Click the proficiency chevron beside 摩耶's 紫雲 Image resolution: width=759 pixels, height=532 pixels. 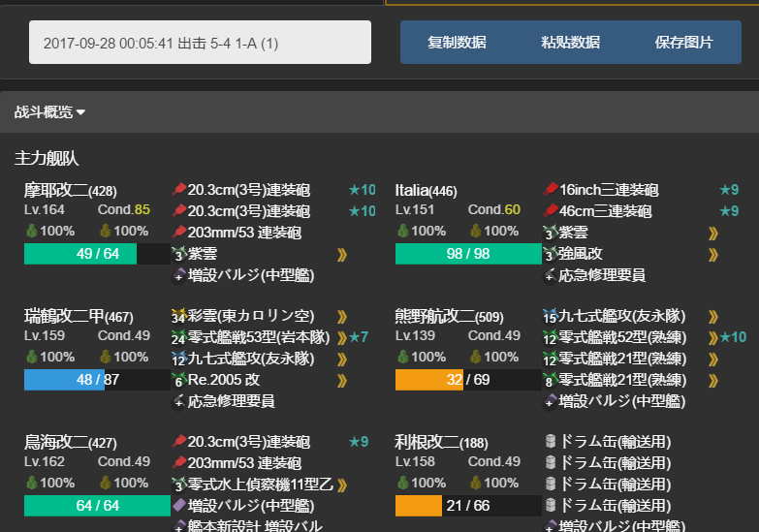[x=342, y=254]
